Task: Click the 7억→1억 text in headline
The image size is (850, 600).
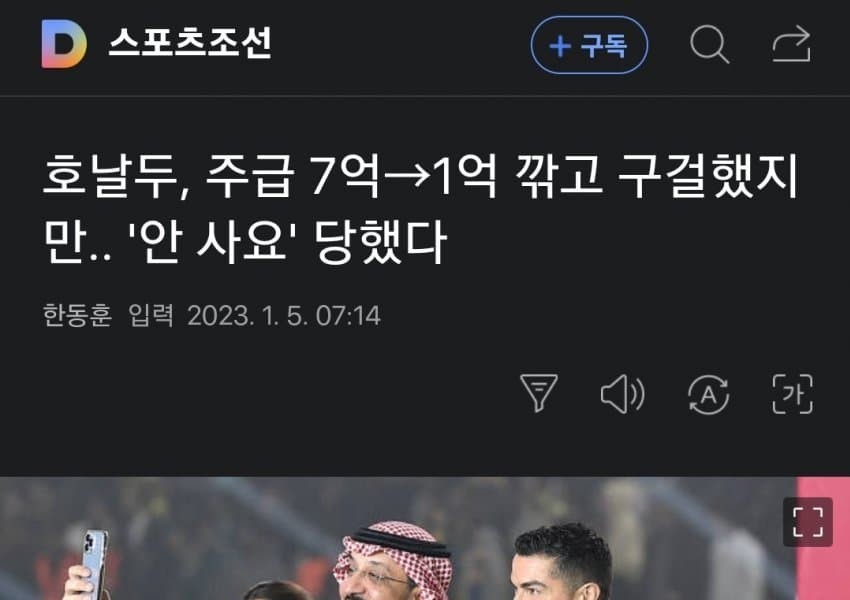Action: (403, 176)
